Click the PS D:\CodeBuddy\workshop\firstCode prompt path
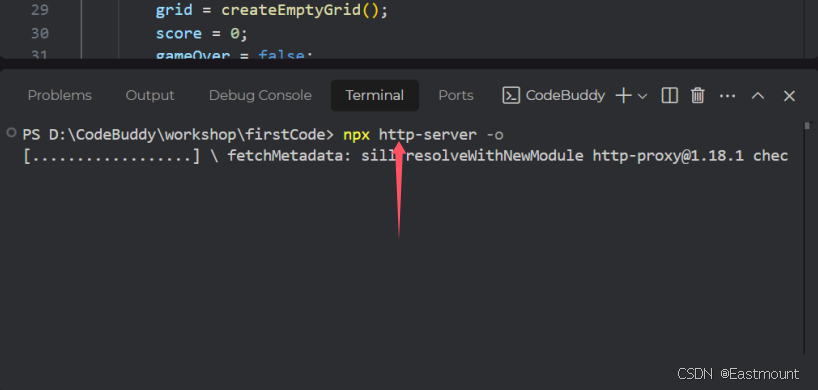 click(x=178, y=135)
